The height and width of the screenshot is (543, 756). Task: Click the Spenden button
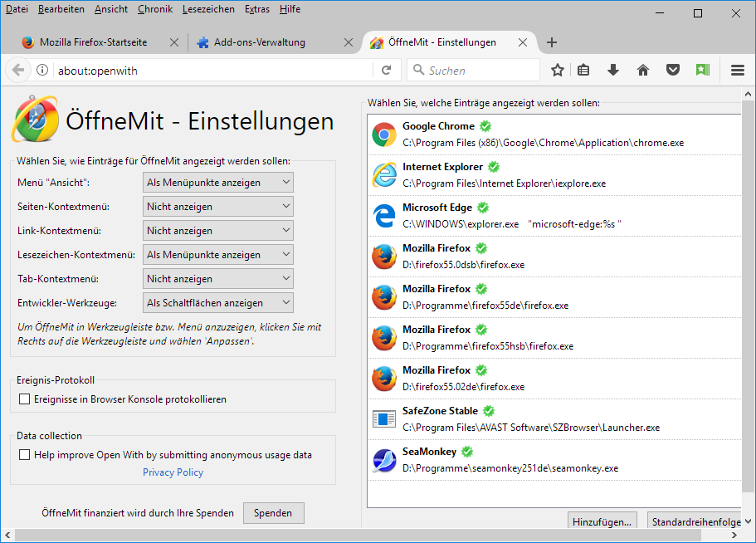[273, 513]
